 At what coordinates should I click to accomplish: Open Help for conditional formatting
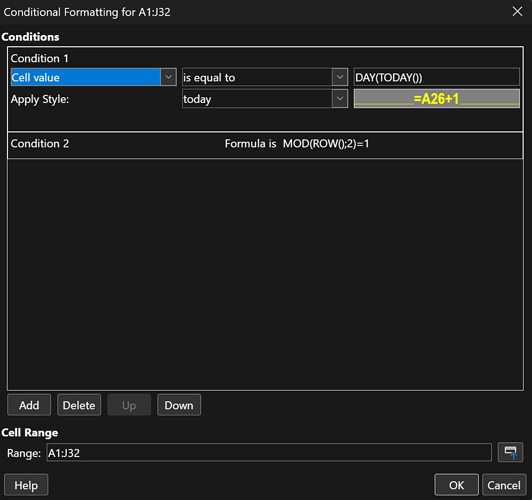(26, 485)
